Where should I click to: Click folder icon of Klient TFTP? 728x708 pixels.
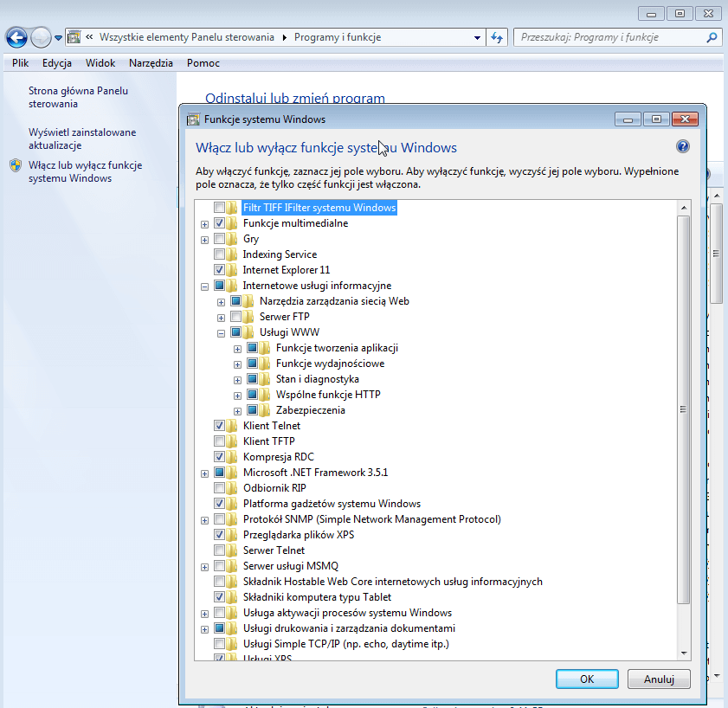(x=232, y=441)
